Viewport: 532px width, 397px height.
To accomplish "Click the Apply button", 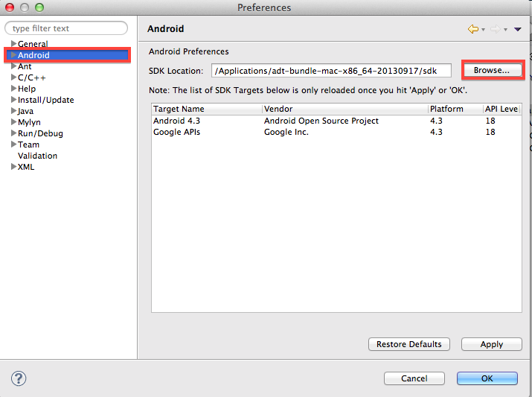I will [x=491, y=344].
